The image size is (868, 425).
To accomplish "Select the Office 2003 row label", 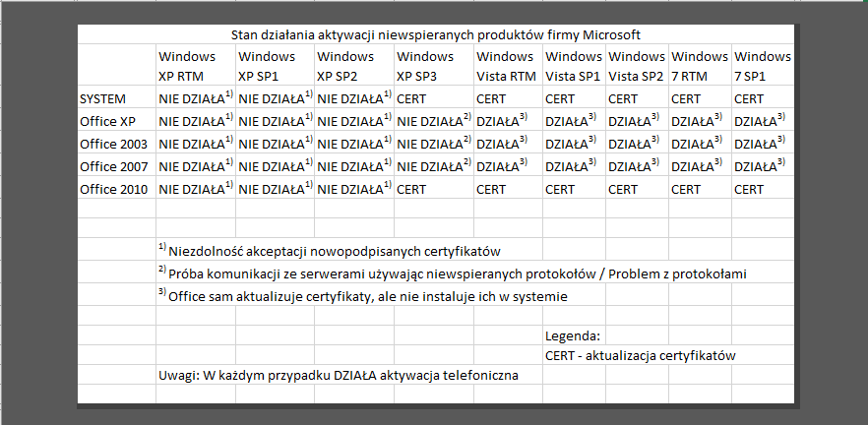I will pyautogui.click(x=117, y=144).
